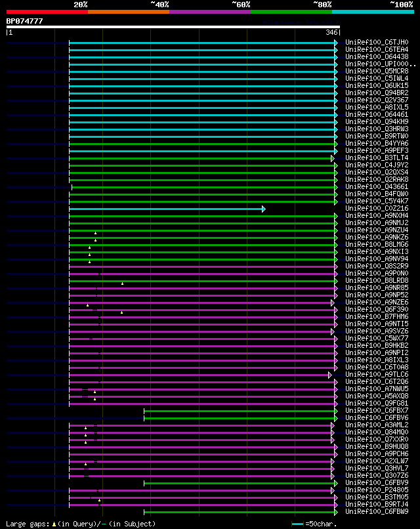
Task: Click the red ~20% identity legend segment
Action: click(47, 12)
